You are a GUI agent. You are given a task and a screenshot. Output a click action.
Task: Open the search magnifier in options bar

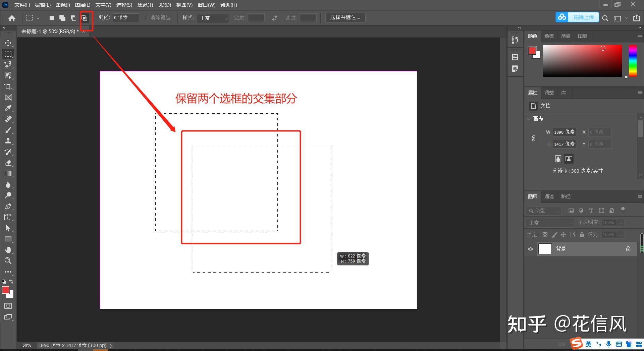click(605, 18)
